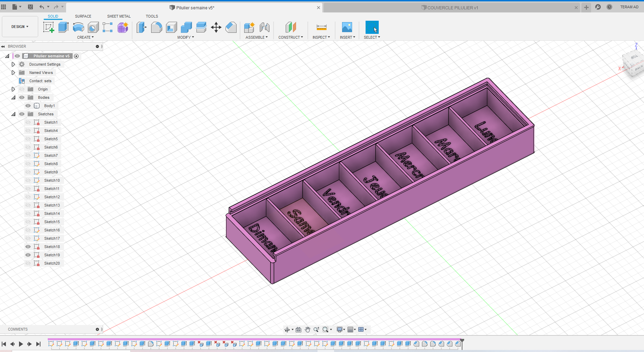Toggle visibility of the Bodies folder
Screen dimensions: 644x352
[x=22, y=97]
